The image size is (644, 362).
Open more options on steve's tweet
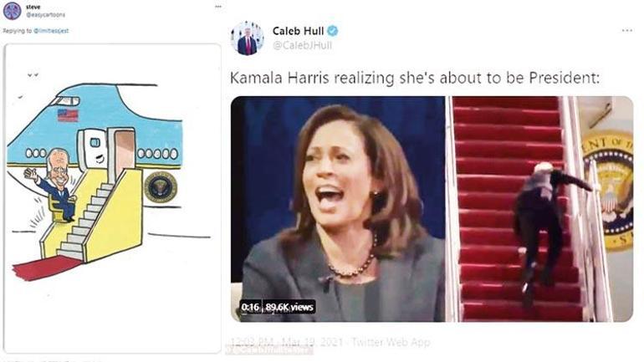[218, 7]
